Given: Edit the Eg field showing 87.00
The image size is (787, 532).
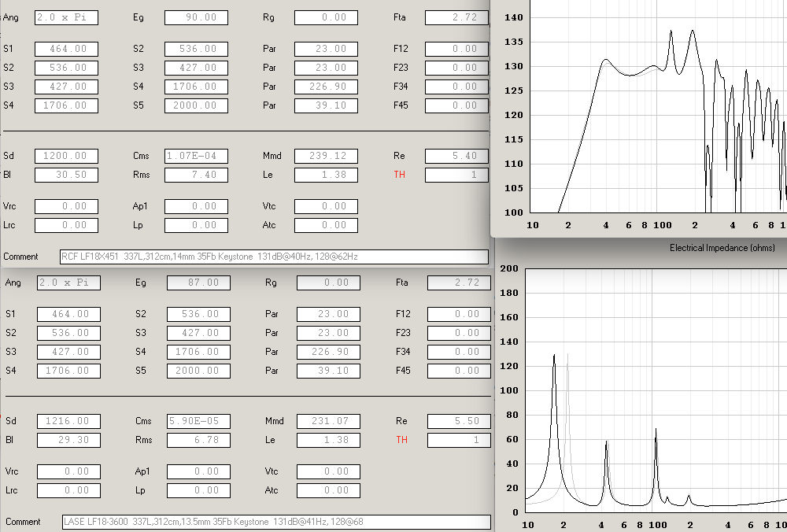Looking at the screenshot, I should 199,283.
